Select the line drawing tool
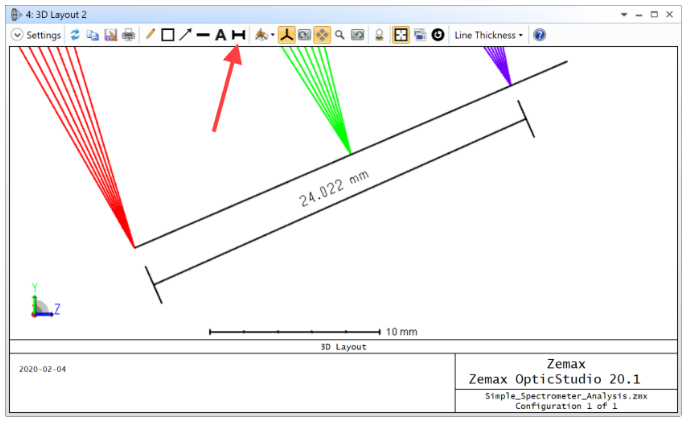The width and height of the screenshot is (688, 425). click(203, 35)
